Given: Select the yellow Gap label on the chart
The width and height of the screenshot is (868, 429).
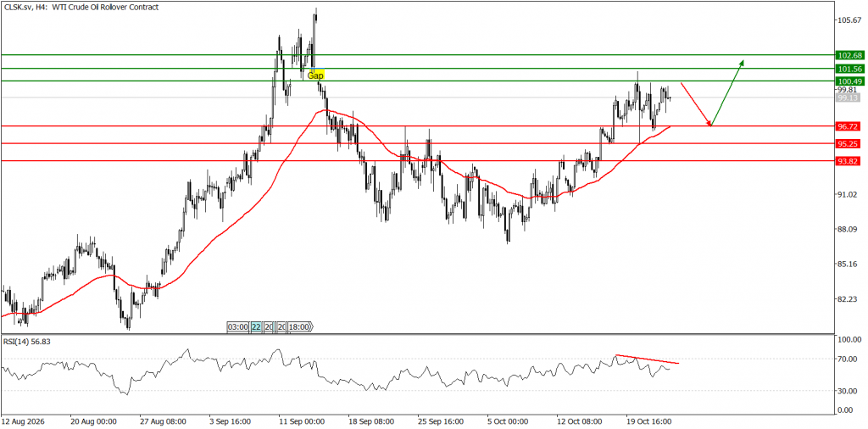Looking at the screenshot, I should coord(315,75).
